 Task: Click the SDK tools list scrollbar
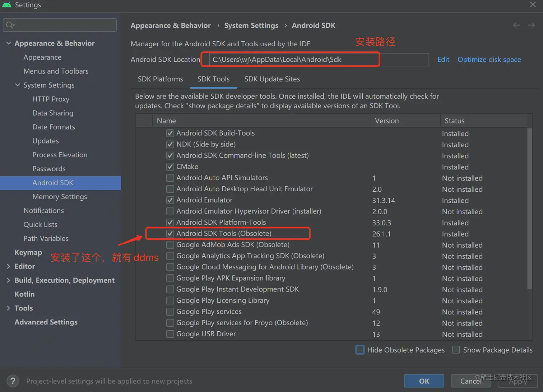click(529, 208)
